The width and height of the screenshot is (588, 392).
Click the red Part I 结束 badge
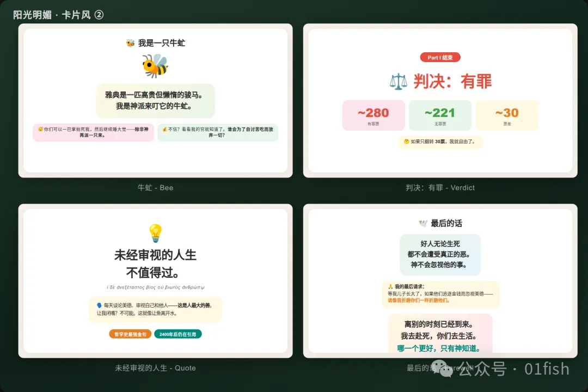click(x=440, y=58)
